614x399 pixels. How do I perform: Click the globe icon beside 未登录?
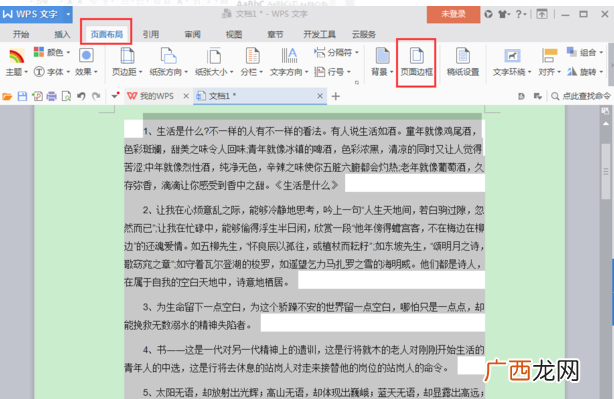[488, 14]
